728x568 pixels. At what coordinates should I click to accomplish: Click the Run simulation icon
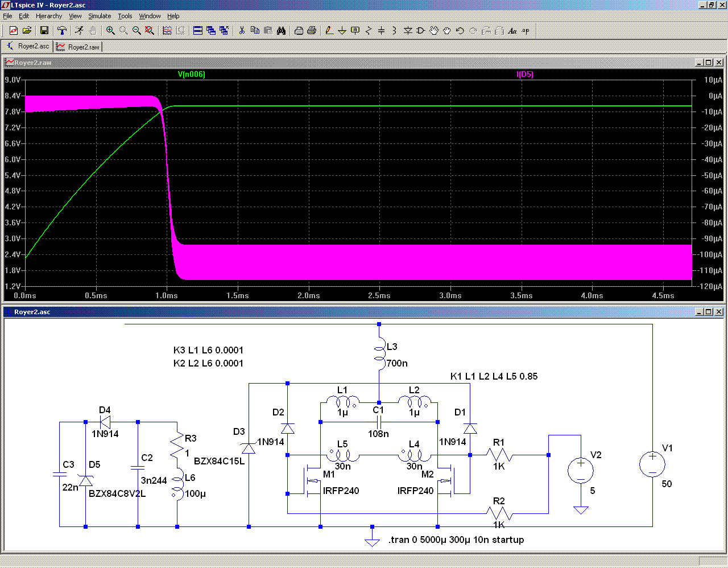coord(79,31)
